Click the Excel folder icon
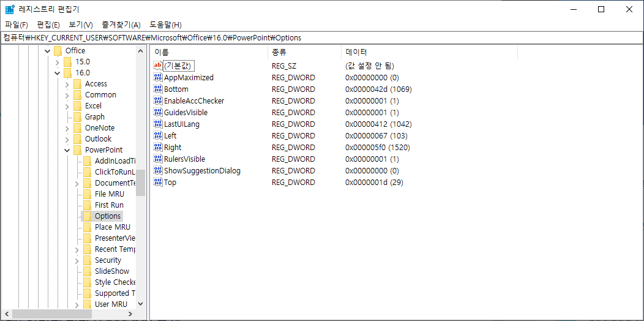Viewport: 644px width, 321px height. click(78, 106)
